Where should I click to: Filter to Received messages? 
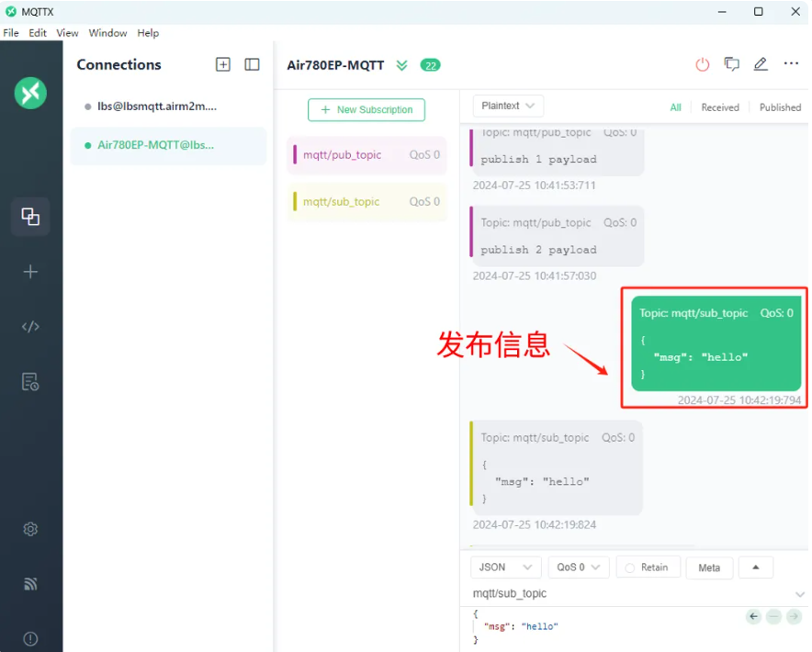(x=720, y=107)
